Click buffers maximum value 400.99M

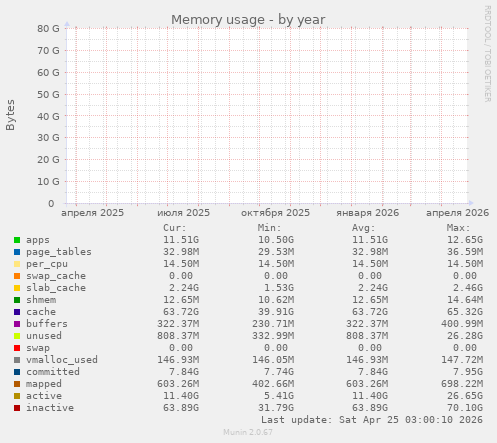[462, 324]
